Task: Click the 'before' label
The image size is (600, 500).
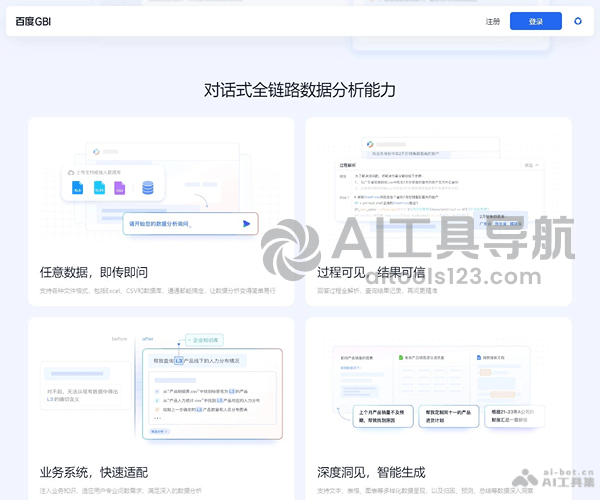Action: click(119, 339)
